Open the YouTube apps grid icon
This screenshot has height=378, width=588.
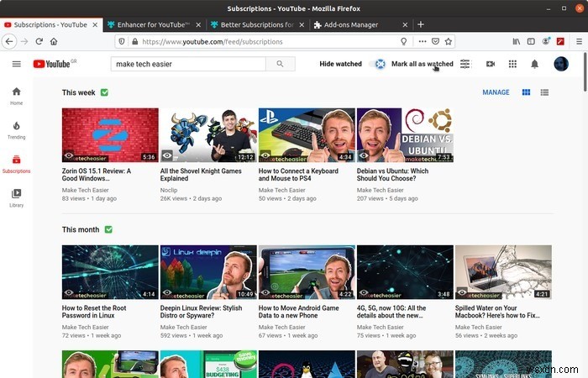point(512,64)
